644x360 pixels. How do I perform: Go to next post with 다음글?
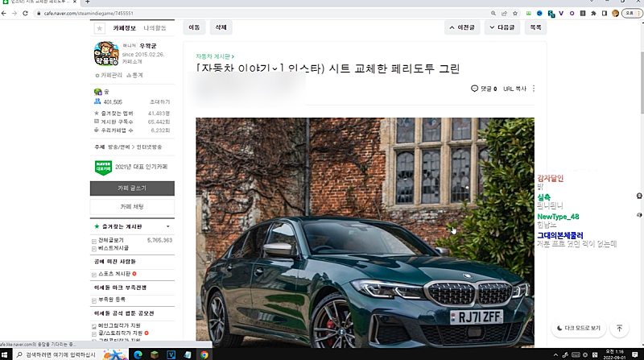click(502, 27)
